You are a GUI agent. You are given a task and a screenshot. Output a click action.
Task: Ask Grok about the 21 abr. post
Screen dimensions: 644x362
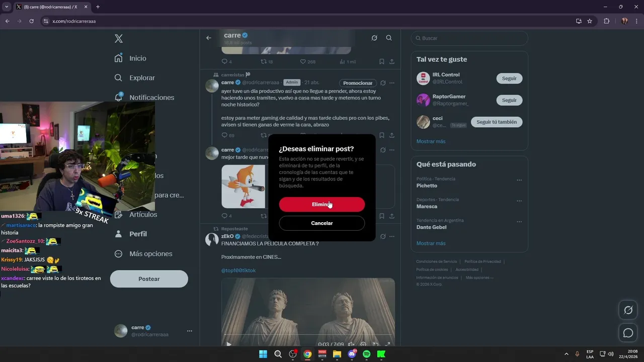[x=383, y=83]
